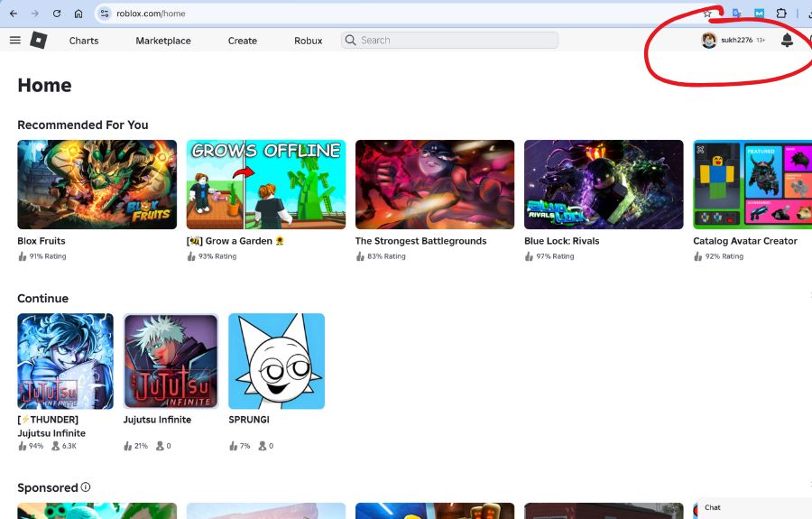Click the sukh2276 username
The image size is (812, 519).
pos(736,40)
